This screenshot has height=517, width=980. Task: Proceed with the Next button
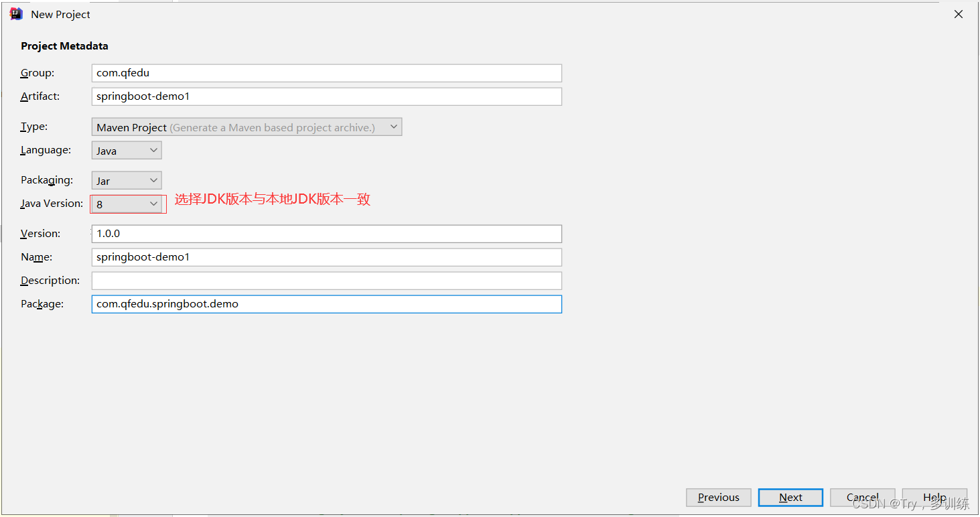[x=790, y=498]
